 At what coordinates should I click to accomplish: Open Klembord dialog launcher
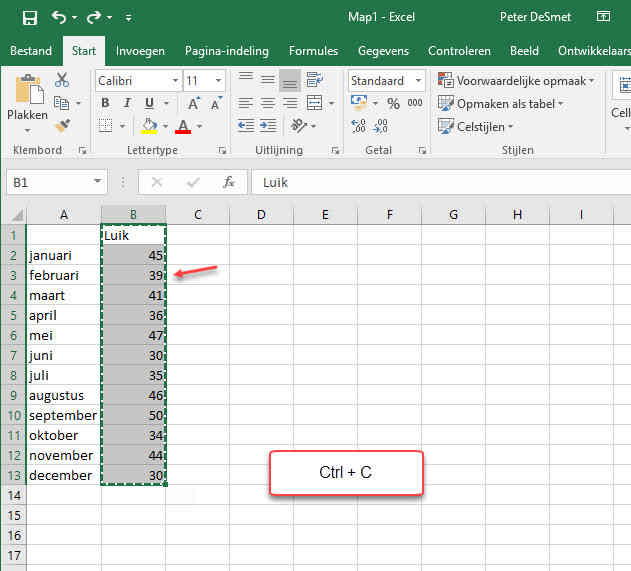tap(82, 150)
